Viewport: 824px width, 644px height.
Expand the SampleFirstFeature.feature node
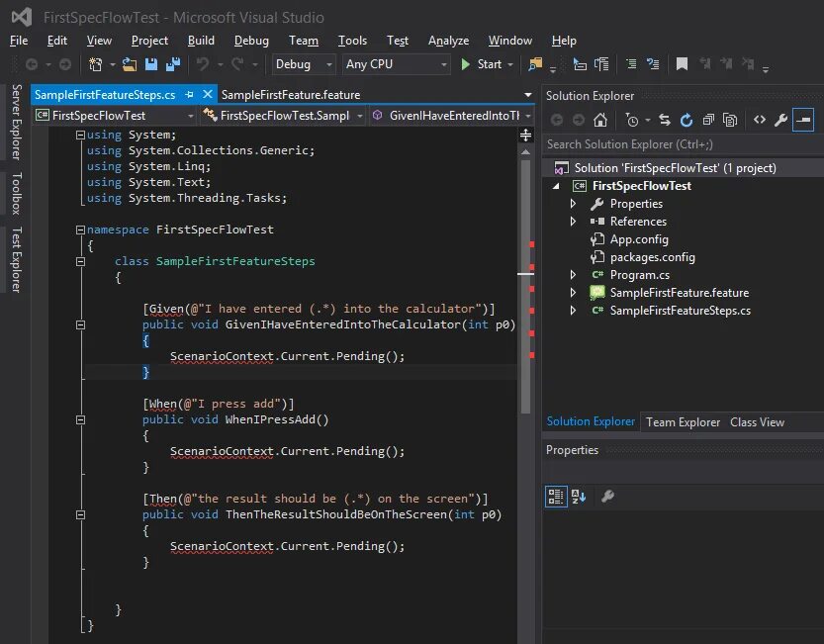[573, 293]
